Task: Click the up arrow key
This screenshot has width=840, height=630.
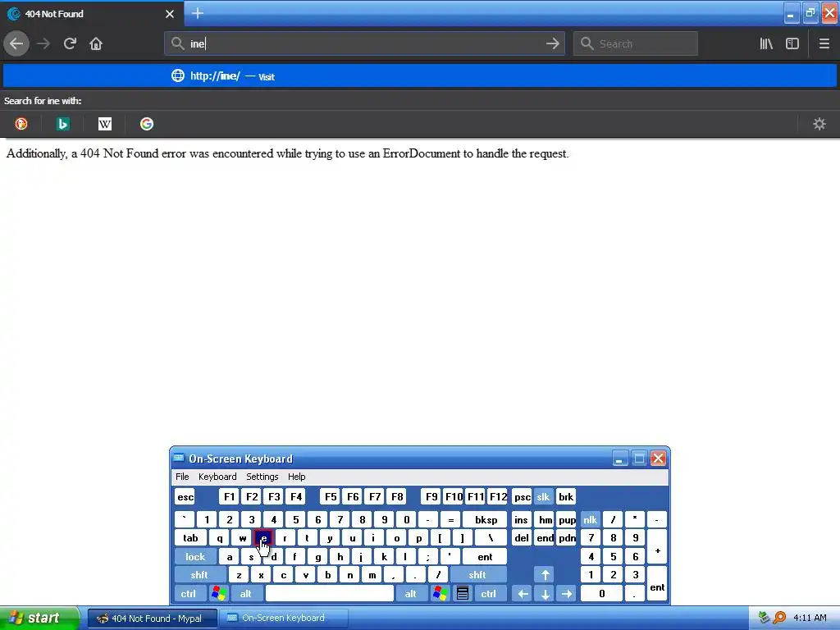Action: pyautogui.click(x=545, y=575)
